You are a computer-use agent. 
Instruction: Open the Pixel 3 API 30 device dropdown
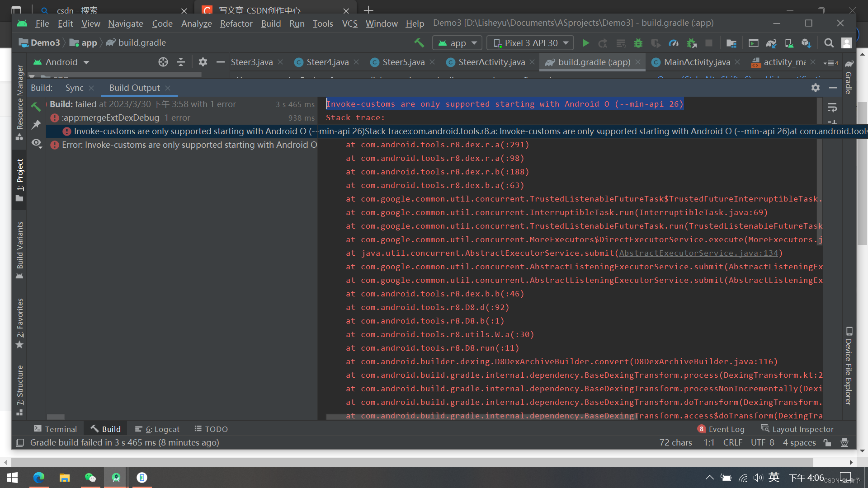point(529,42)
